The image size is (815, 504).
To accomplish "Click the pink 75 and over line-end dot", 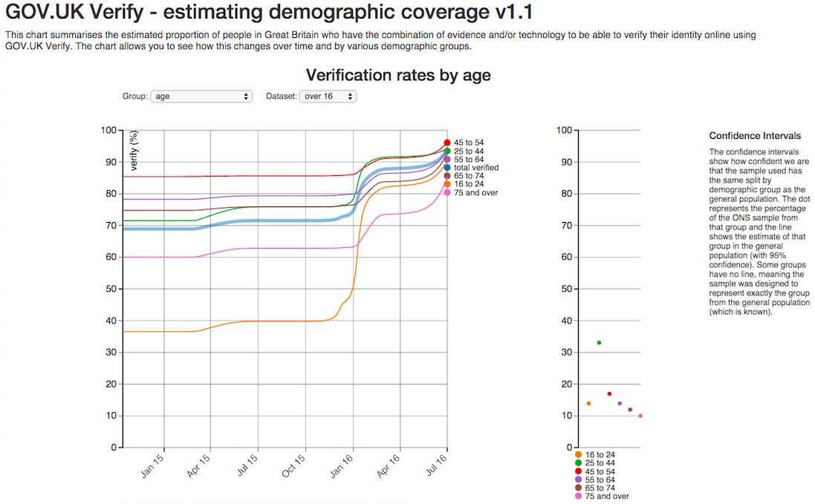I will tap(447, 192).
